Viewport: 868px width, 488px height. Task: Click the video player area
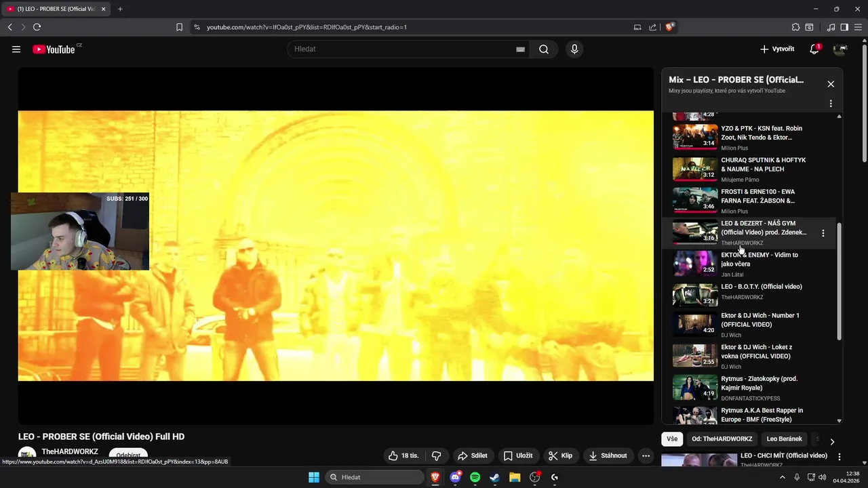point(336,245)
